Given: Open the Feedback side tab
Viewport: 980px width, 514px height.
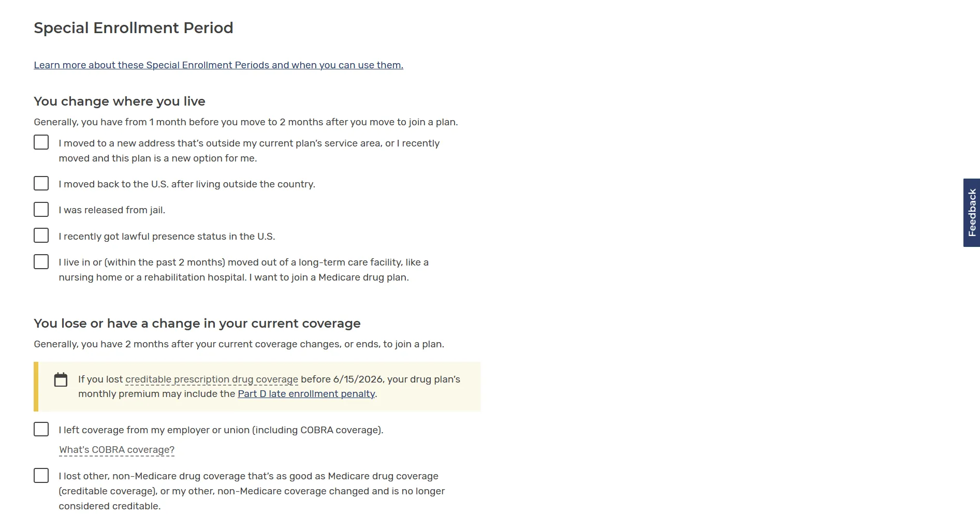Looking at the screenshot, I should tap(972, 213).
